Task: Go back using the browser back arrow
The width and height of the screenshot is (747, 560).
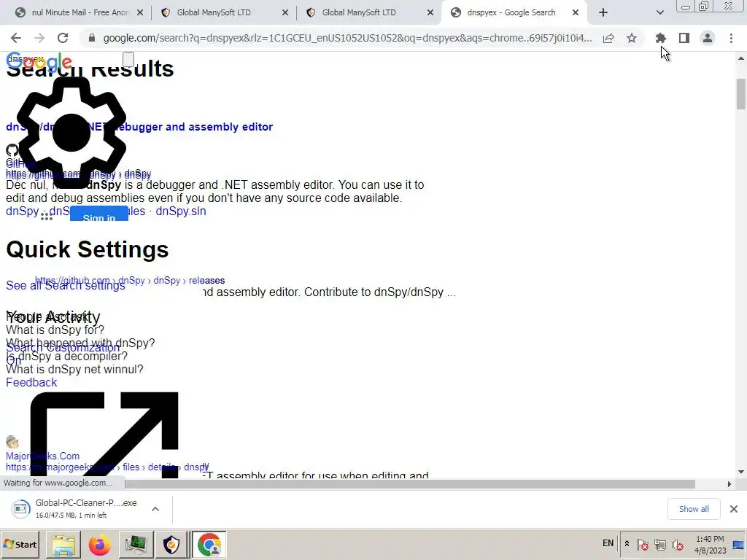Action: [x=16, y=38]
